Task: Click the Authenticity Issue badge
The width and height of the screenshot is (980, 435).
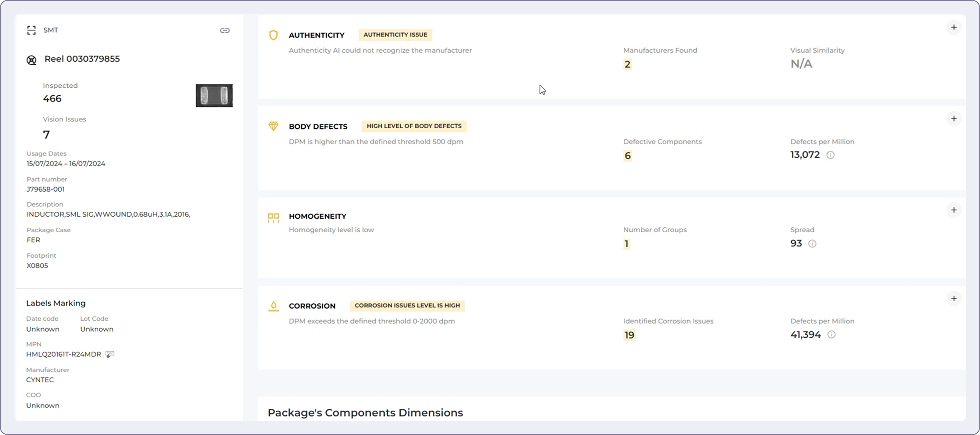Action: 395,35
